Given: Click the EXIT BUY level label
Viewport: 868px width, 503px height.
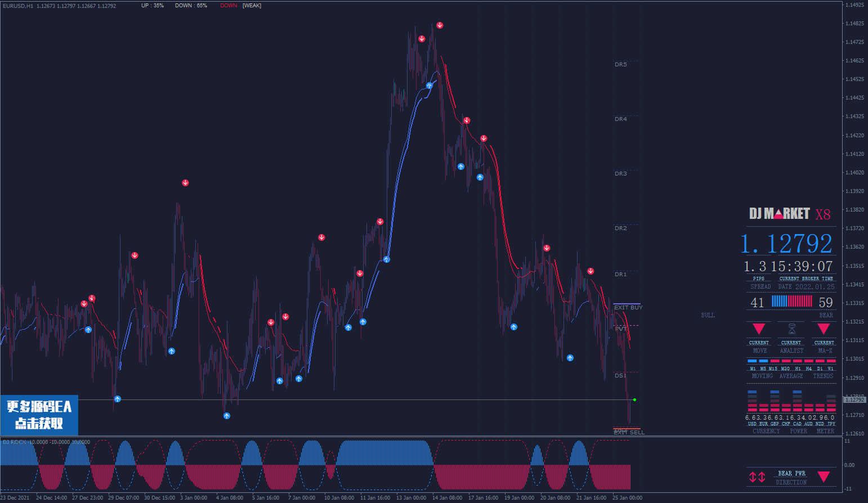Looking at the screenshot, I should tap(628, 308).
